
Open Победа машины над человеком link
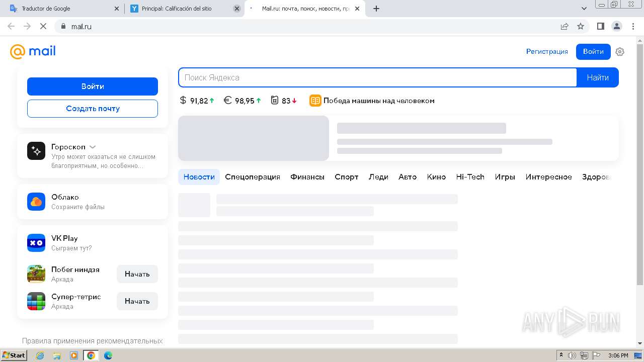pos(379,101)
